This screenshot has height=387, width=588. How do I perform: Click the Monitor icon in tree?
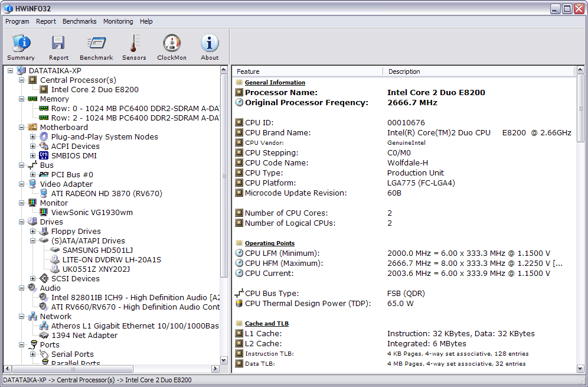point(32,203)
